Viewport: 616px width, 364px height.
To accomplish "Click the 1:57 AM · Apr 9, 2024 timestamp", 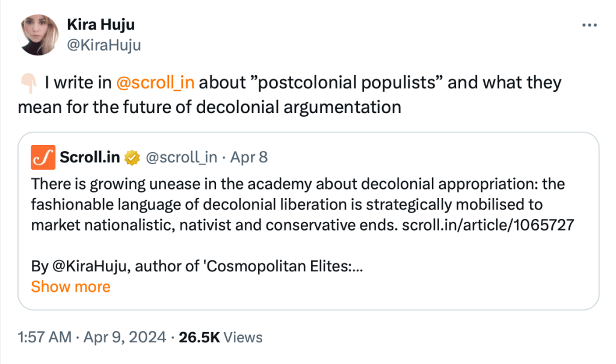I will pyautogui.click(x=92, y=338).
